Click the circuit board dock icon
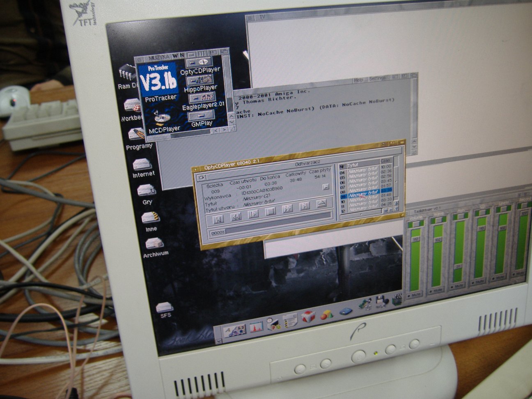532x399 pixels. 365,305
